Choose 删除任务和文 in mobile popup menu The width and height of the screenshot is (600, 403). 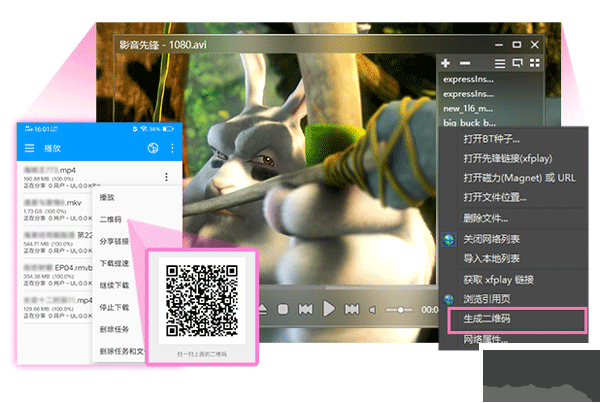[122, 351]
